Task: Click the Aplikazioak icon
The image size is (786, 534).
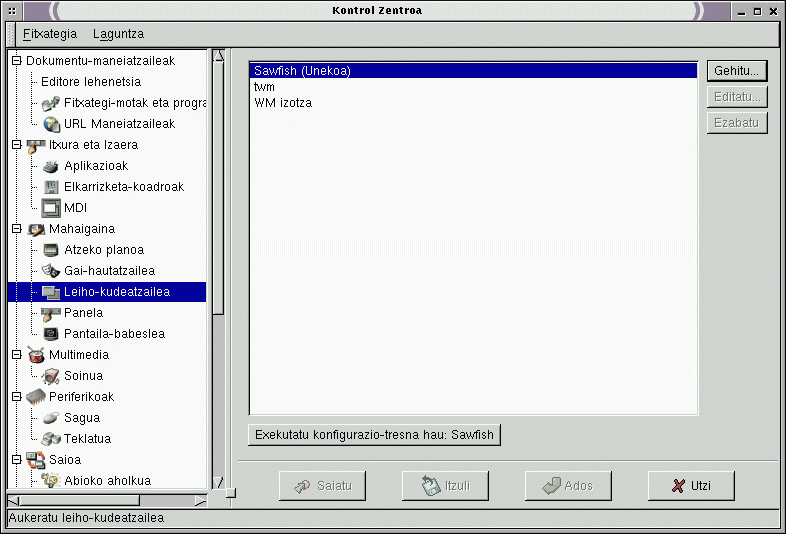Action: [x=51, y=166]
